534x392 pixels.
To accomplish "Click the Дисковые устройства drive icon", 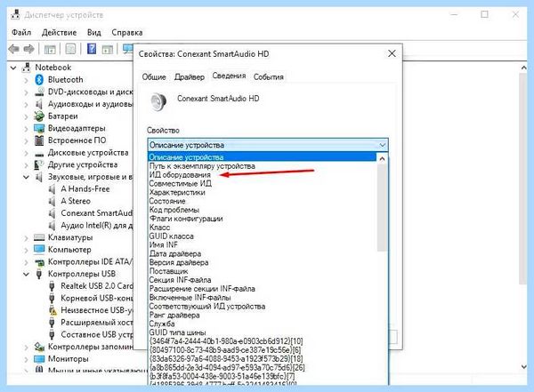I will coord(39,154).
